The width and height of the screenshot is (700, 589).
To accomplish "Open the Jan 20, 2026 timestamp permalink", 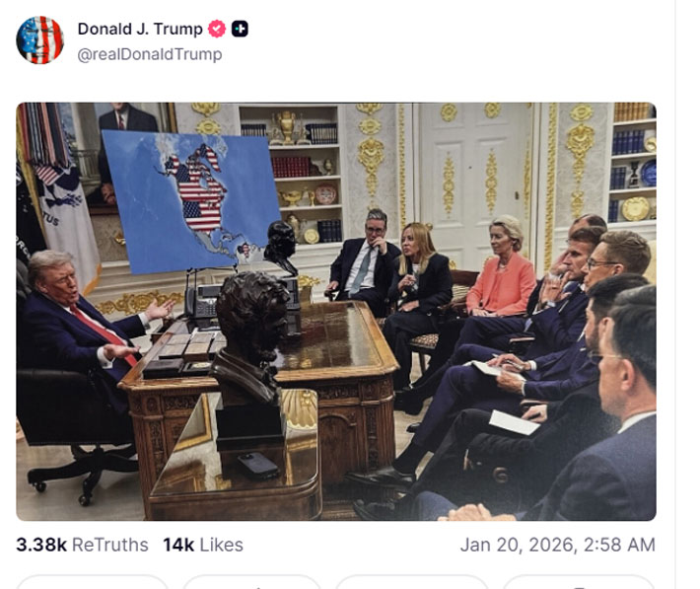I will pos(558,545).
